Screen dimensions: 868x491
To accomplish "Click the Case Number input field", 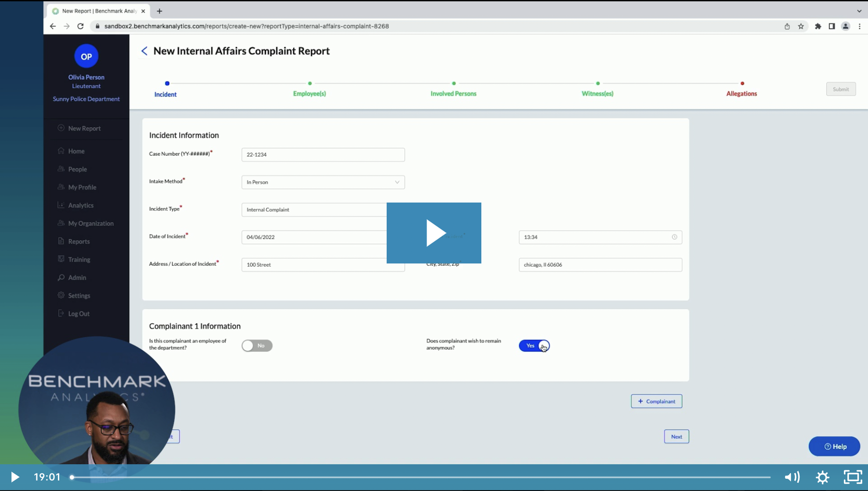I will click(323, 154).
